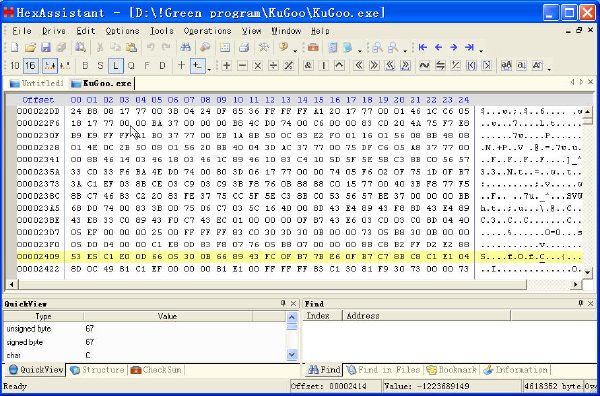Click the Address column header in Find panel
The height and width of the screenshot is (396, 600).
[x=426, y=316]
